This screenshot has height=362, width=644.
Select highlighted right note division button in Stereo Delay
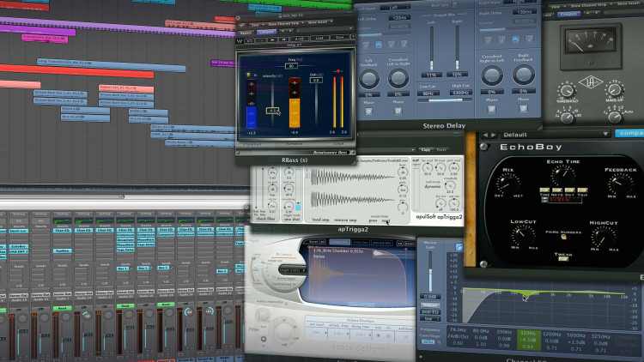click(515, 39)
